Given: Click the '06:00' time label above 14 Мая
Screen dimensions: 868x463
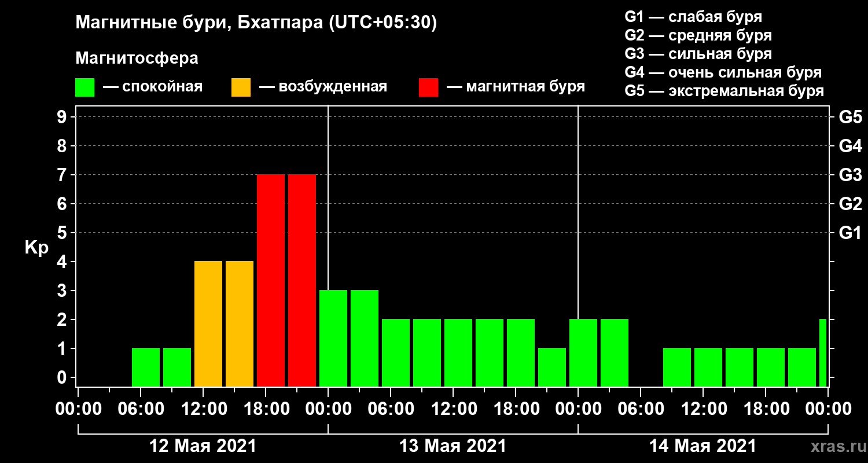Looking at the screenshot, I should [640, 409].
